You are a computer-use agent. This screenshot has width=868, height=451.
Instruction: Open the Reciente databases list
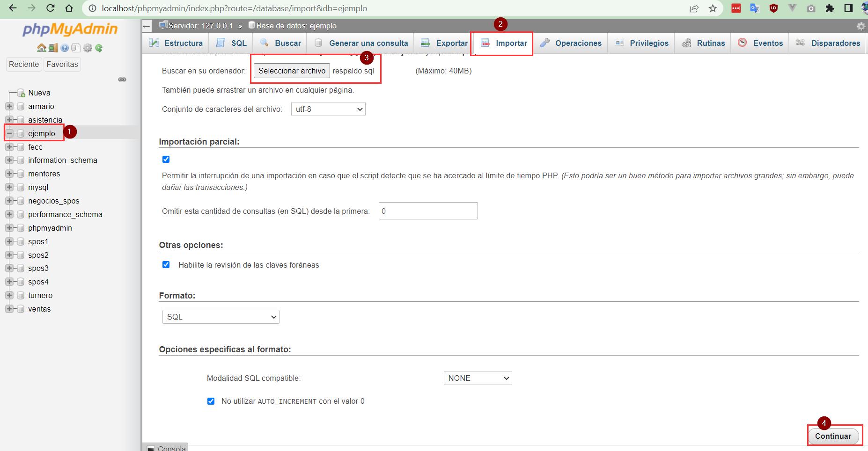point(24,64)
